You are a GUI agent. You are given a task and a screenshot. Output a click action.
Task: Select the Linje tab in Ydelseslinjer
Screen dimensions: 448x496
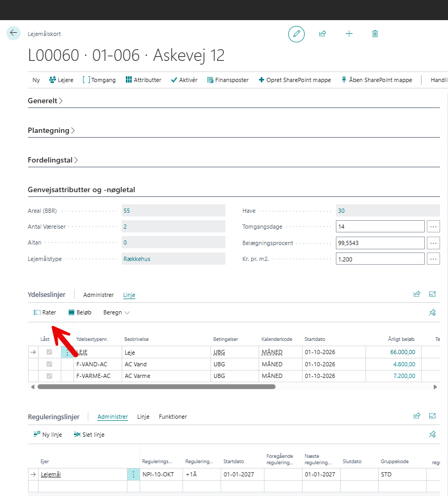pyautogui.click(x=129, y=295)
